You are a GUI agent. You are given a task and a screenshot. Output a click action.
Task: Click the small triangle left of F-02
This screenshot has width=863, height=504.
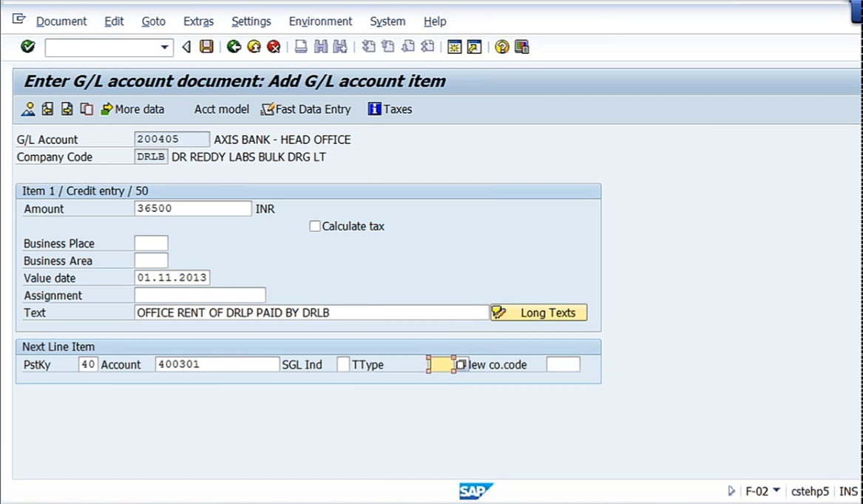[731, 491]
